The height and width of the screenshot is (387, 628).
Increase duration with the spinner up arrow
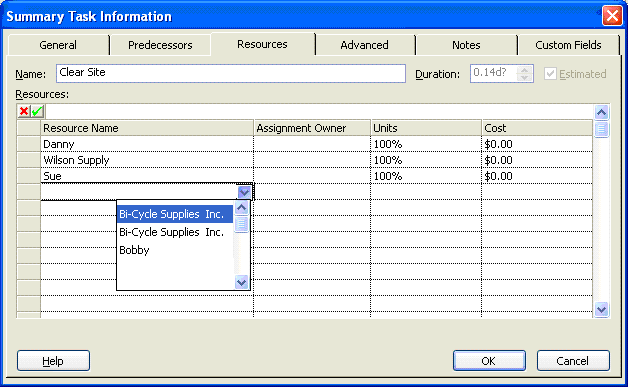click(524, 70)
